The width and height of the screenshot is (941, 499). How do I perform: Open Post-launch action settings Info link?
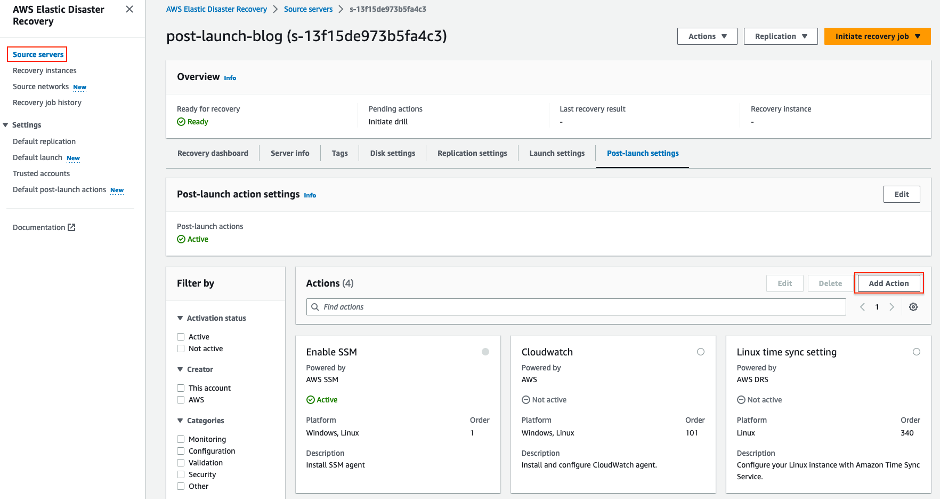coord(310,195)
